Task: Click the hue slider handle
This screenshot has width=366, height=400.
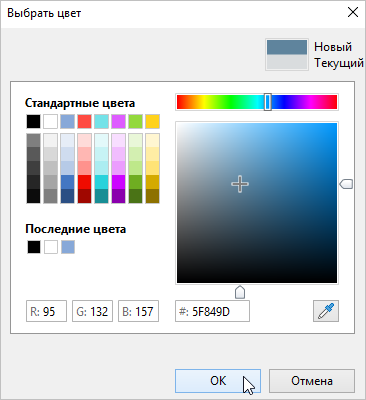Action: [268, 102]
